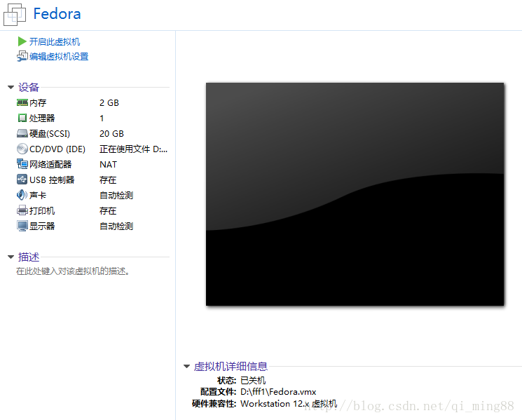Viewport: 522px width, 420px height.
Task: Click the 状态 label in VM details
Action: [227, 380]
